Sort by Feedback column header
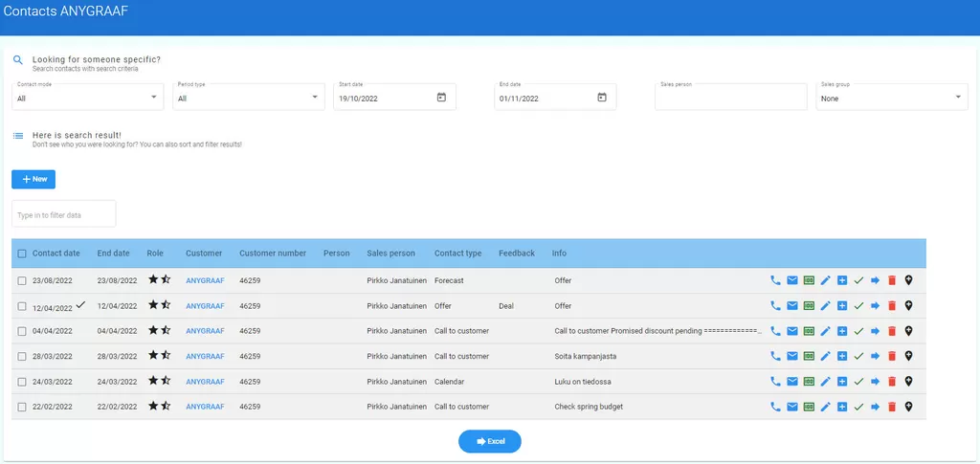980x464 pixels. 517,254
